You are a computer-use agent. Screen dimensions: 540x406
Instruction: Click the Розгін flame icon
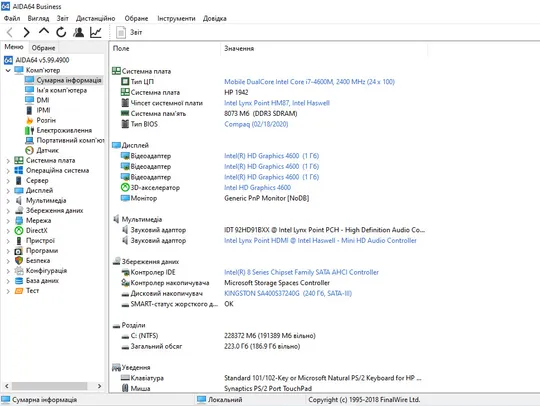tap(30, 120)
